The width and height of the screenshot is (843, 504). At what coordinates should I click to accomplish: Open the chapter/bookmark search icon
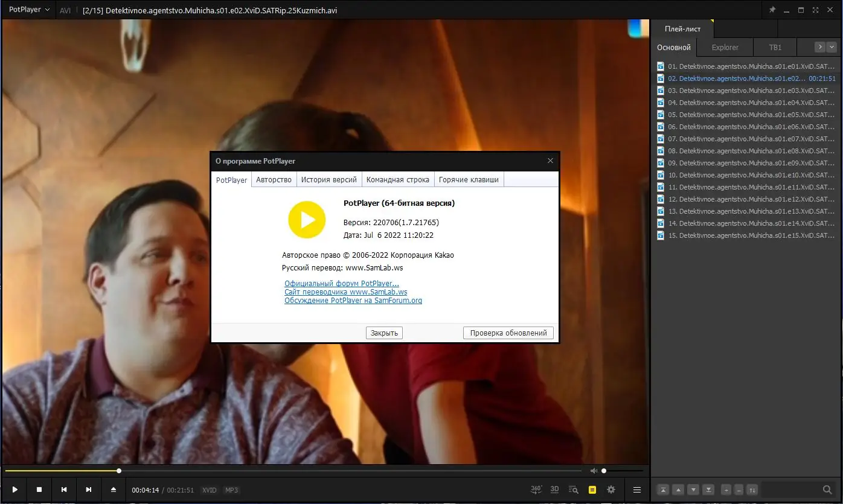pos(574,490)
